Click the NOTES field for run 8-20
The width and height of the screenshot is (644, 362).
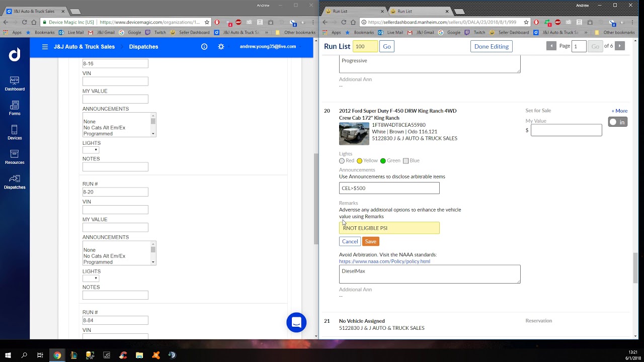pyautogui.click(x=115, y=295)
